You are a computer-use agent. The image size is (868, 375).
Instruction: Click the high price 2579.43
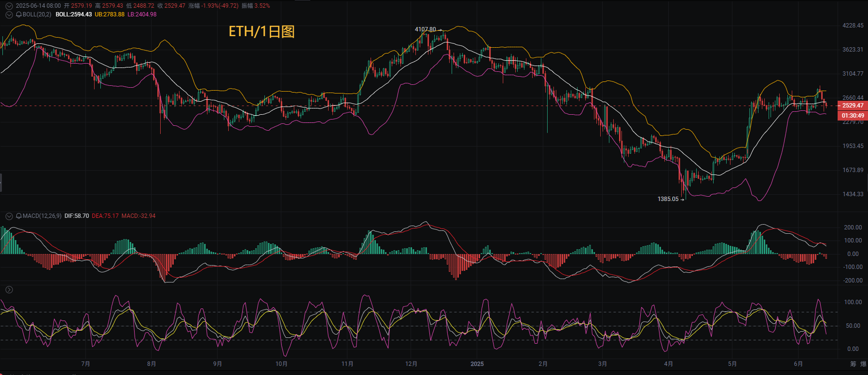click(112, 6)
